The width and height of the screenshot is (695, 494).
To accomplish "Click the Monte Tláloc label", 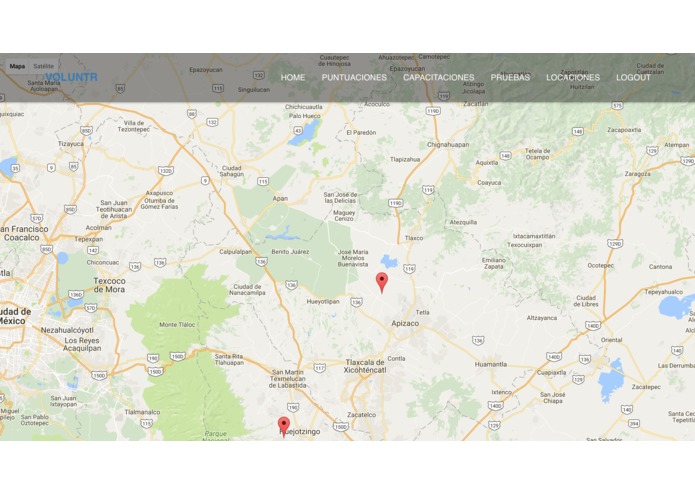I will pos(177,325).
